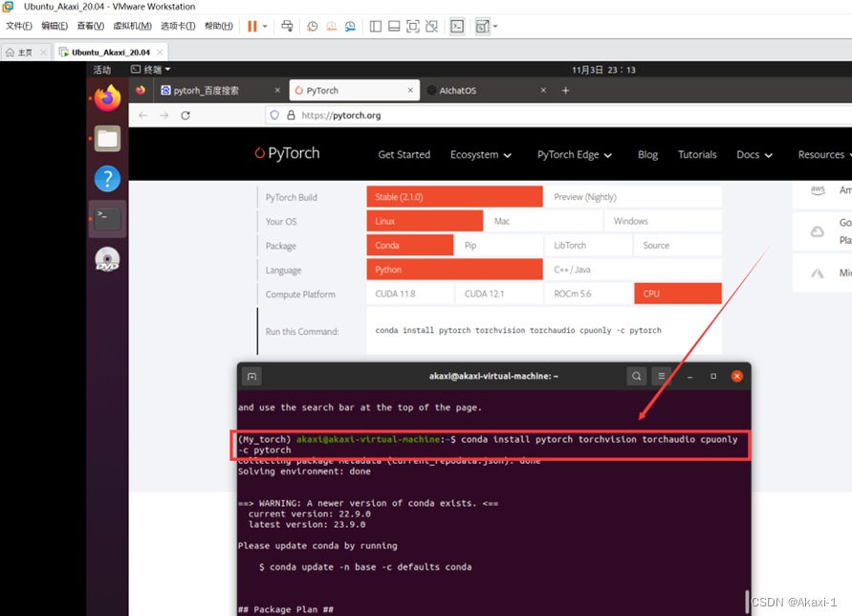Click the tracking protection shield icon
The width and height of the screenshot is (852, 616).
(274, 116)
